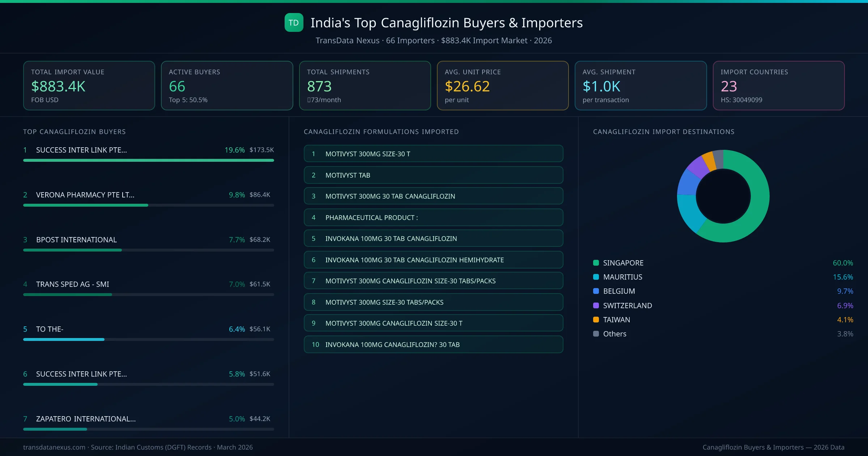
Task: Open the Top Canagliflozin Buyers section header
Action: [x=74, y=132]
